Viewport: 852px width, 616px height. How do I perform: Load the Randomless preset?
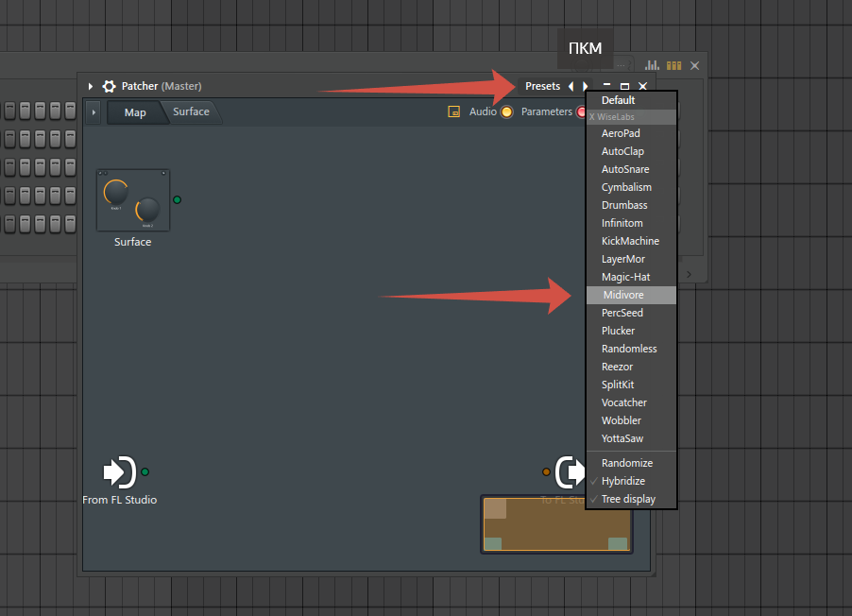click(x=631, y=349)
